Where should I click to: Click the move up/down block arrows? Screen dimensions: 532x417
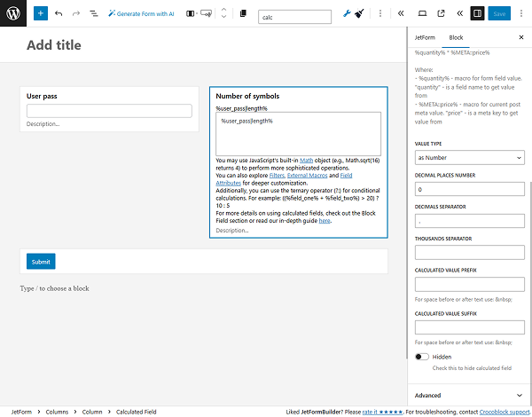coord(223,14)
